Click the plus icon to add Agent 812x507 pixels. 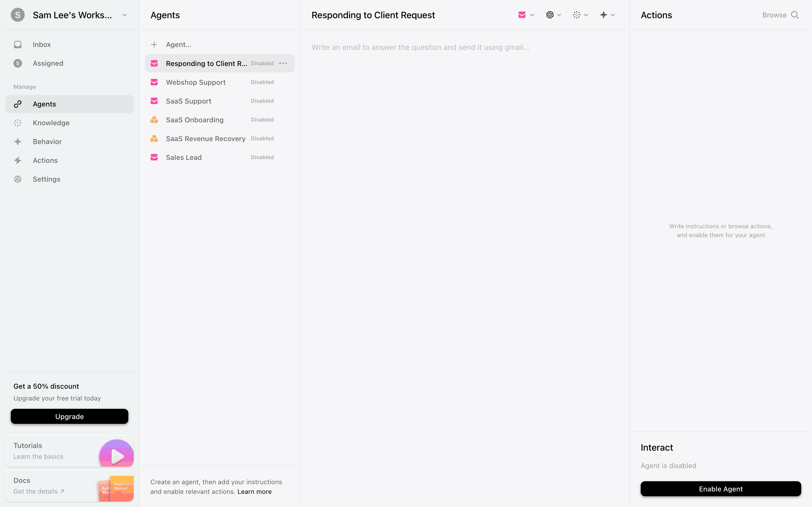154,44
